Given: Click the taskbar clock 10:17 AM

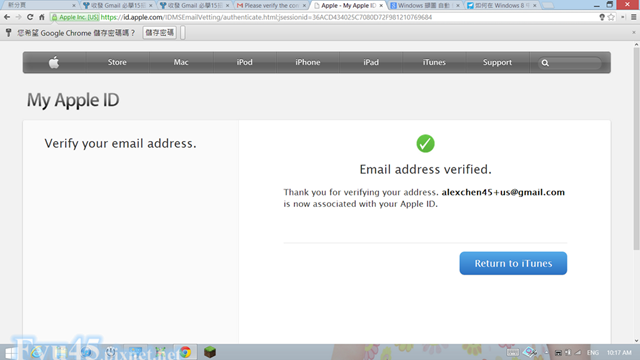Looking at the screenshot, I should [x=619, y=353].
